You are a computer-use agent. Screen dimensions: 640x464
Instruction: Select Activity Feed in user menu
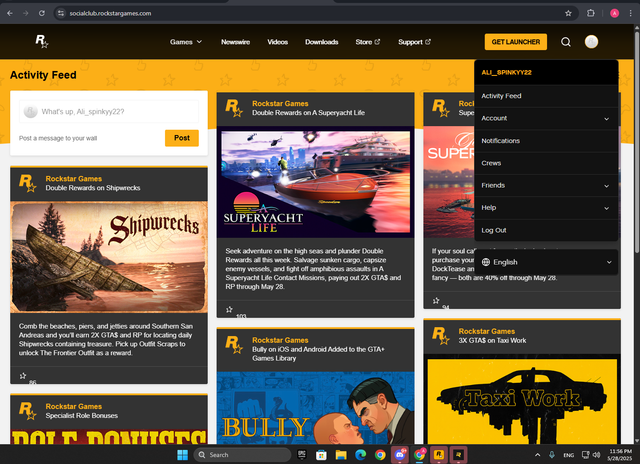546,96
